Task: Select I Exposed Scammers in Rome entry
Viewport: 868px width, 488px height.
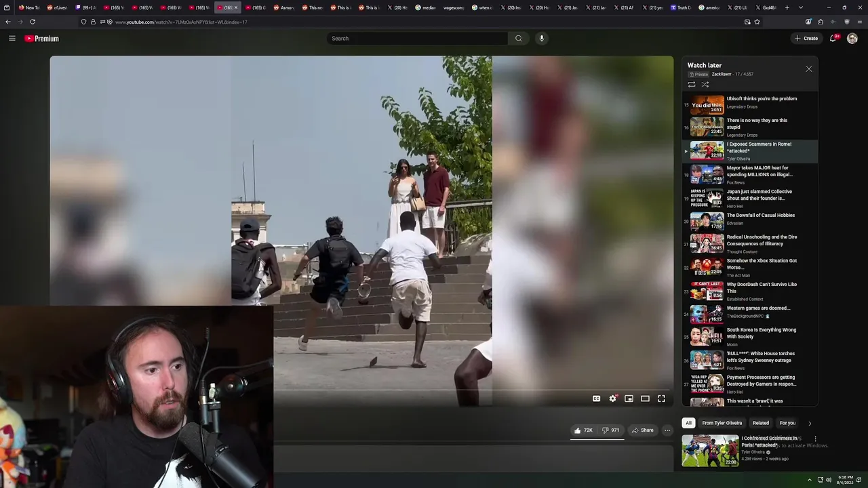Action: coord(749,150)
